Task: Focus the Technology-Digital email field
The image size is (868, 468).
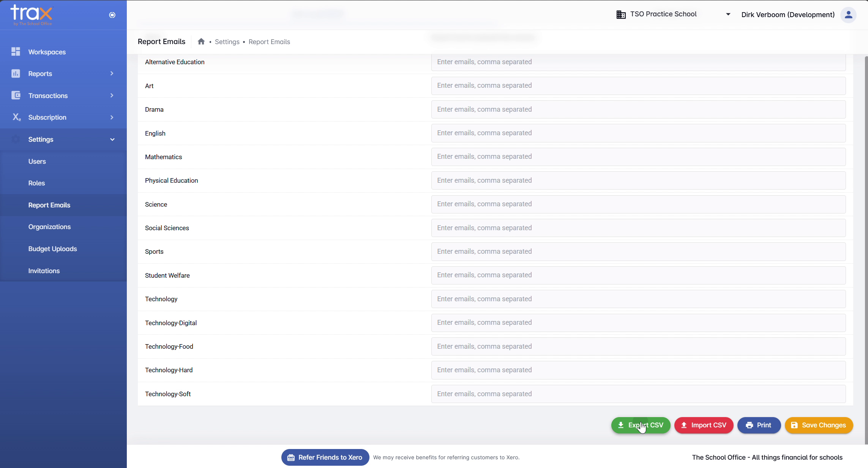Action: (638, 323)
